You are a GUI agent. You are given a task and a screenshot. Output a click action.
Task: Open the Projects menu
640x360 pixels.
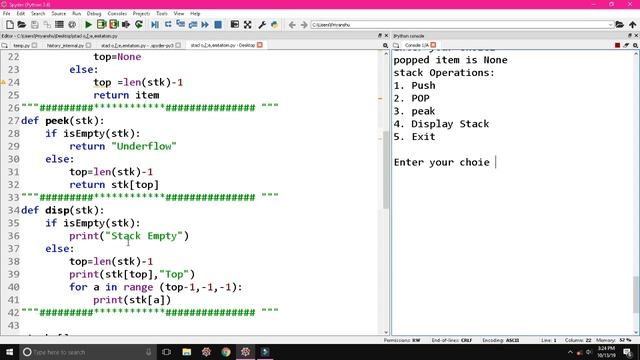point(141,13)
